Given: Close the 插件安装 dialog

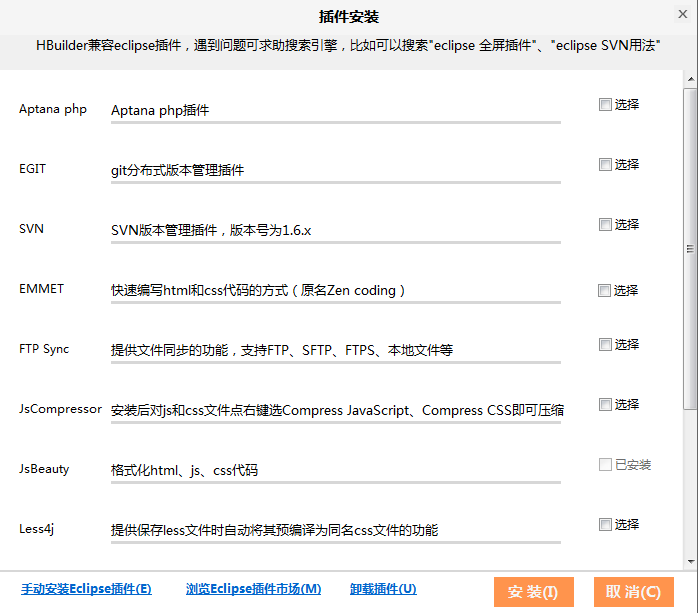Looking at the screenshot, I should [x=682, y=14].
